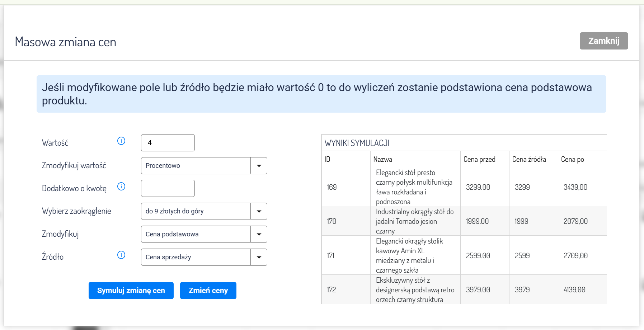The image size is (644, 330).
Task: Open the Zmodyfikuj dropdown showing Cena podstawowa
Action: [204, 234]
